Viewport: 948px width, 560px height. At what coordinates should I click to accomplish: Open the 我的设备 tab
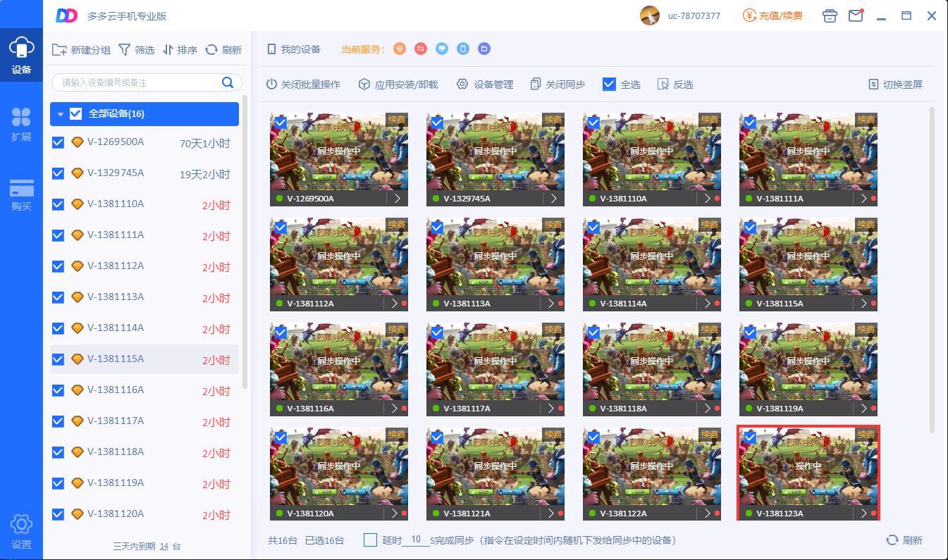coord(294,49)
